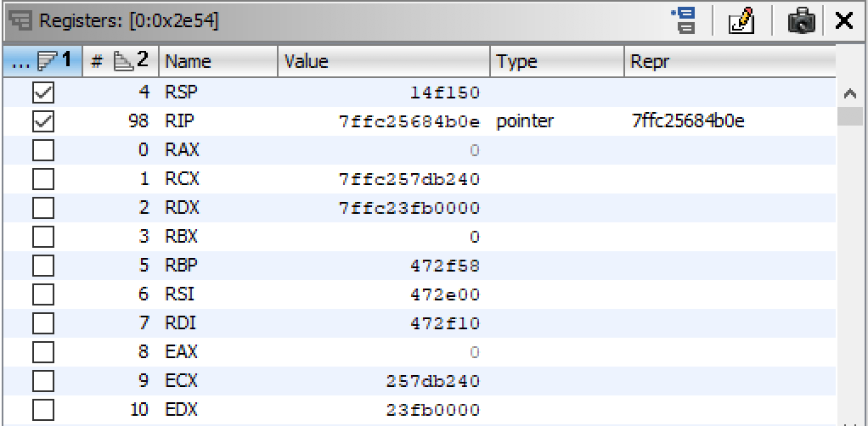Click the EAX register name
Screen dimensions: 868x426
181,352
